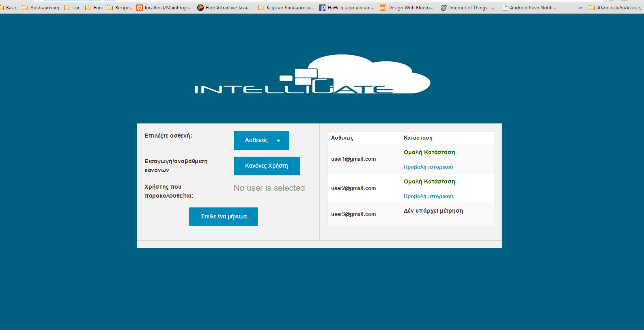The height and width of the screenshot is (330, 644).
Task: Open the Άλλοι σελιδοδείκτες folder
Action: point(615,8)
